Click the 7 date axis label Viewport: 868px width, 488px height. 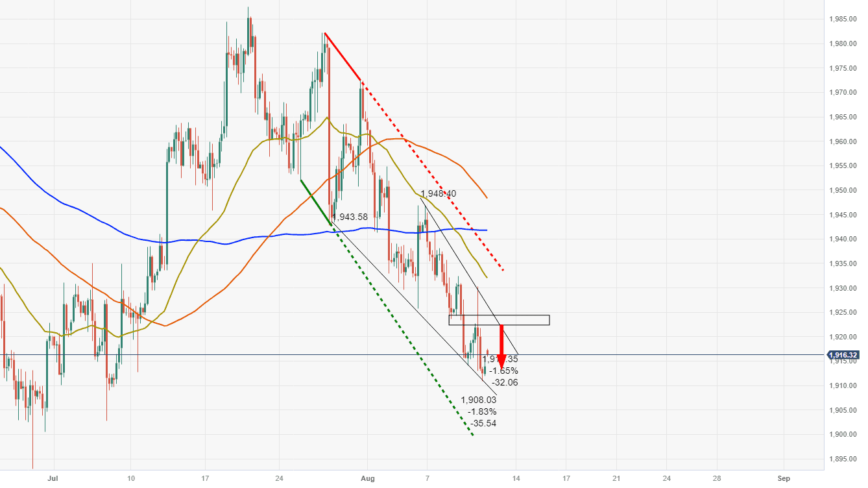point(428,478)
